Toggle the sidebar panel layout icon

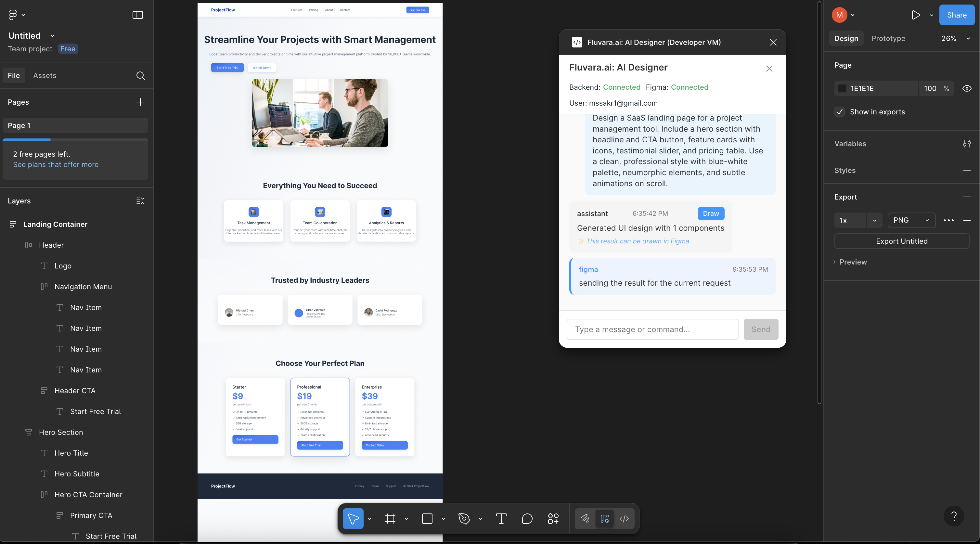coord(137,15)
